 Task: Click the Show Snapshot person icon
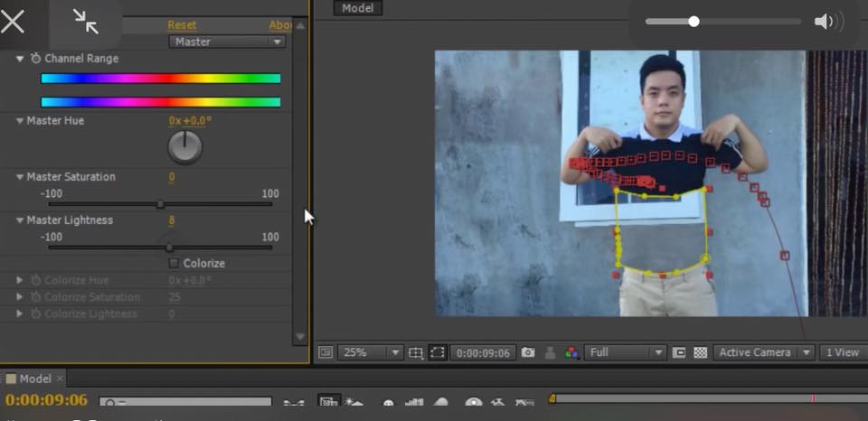point(550,352)
